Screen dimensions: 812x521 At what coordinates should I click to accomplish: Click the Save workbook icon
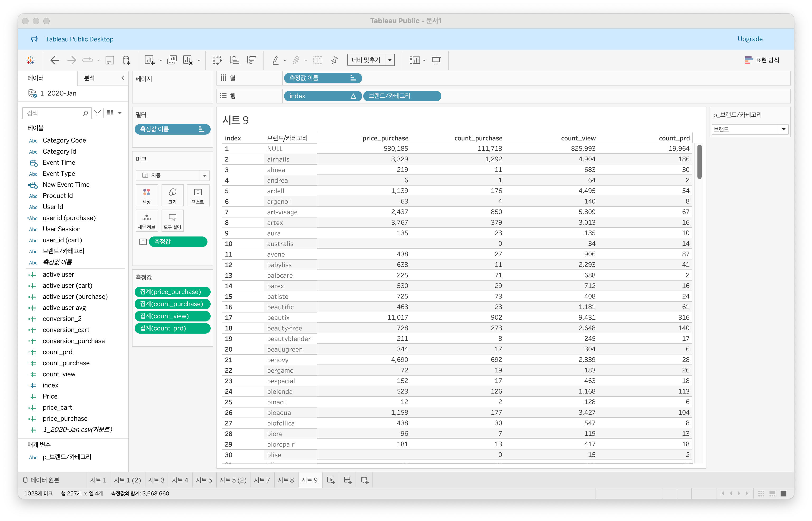click(x=110, y=60)
